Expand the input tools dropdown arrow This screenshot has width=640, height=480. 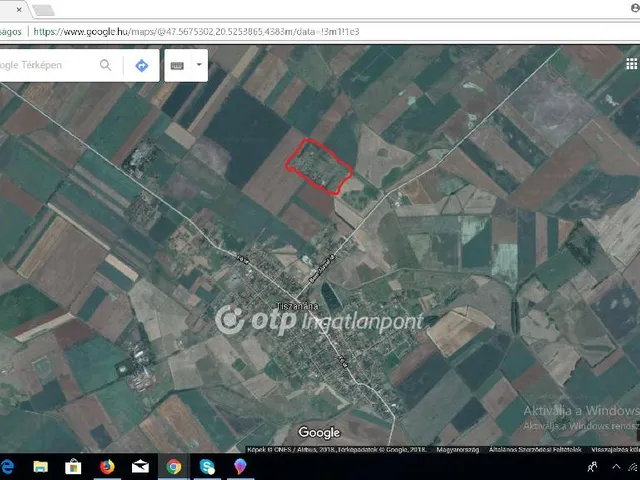(x=199, y=66)
